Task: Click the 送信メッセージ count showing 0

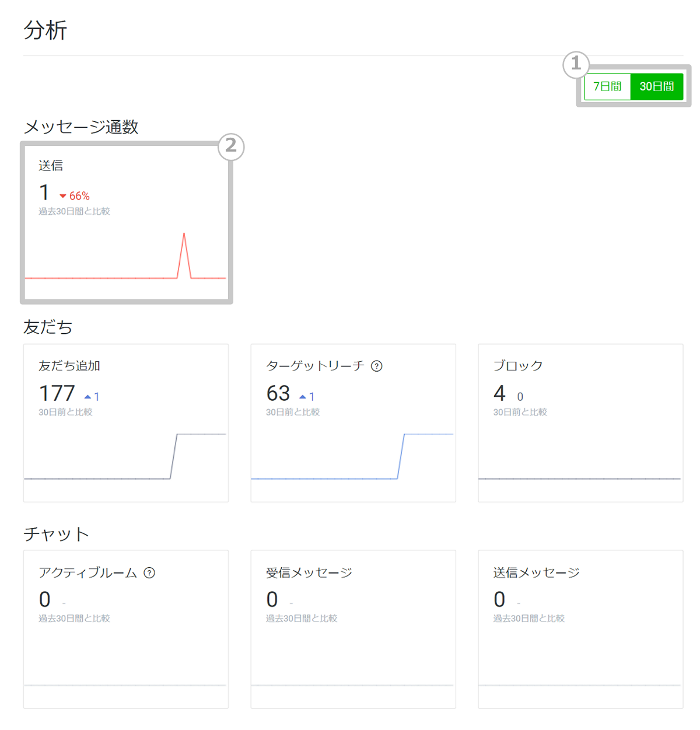Action: pyautogui.click(x=499, y=599)
